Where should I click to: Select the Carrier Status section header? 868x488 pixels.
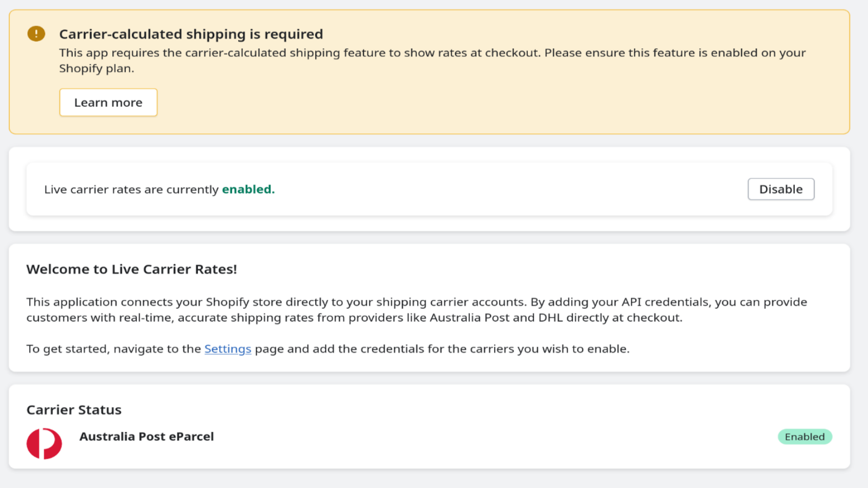(x=74, y=409)
